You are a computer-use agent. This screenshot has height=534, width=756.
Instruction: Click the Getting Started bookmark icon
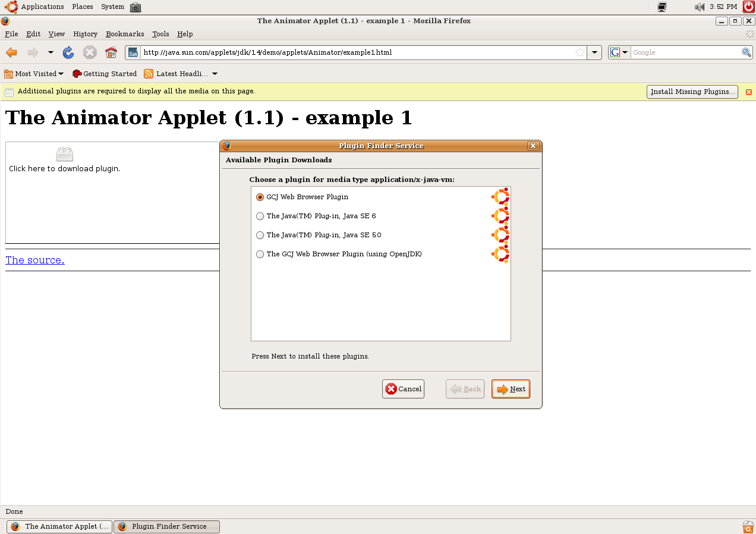click(77, 74)
